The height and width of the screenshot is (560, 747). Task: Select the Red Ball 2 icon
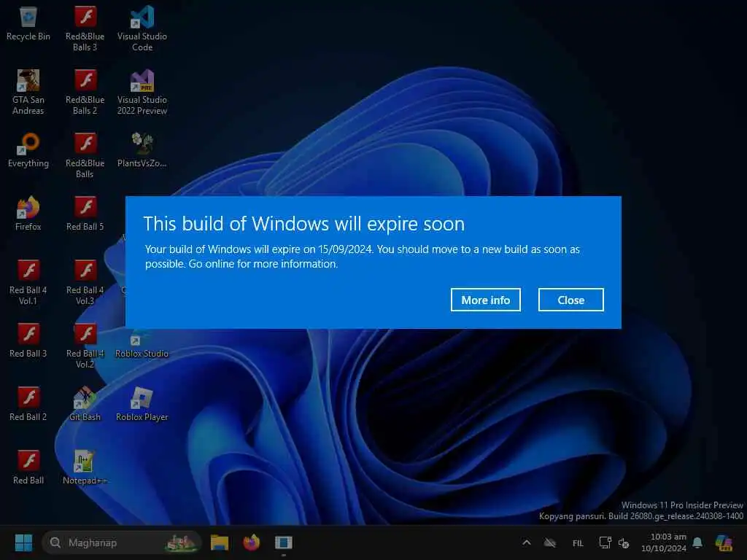pyautogui.click(x=28, y=402)
